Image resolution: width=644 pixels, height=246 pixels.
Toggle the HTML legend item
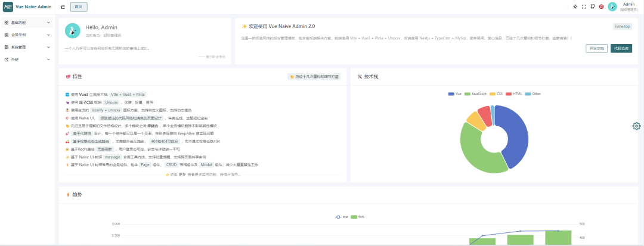point(514,94)
